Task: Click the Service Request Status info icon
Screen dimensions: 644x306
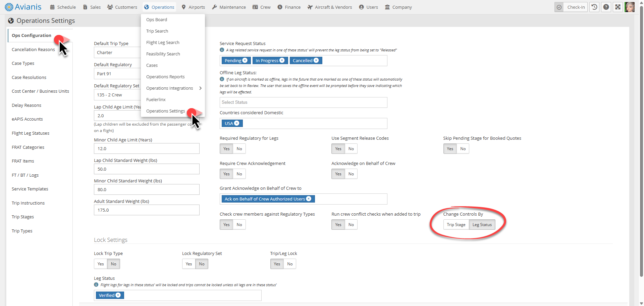Action: pos(222,50)
